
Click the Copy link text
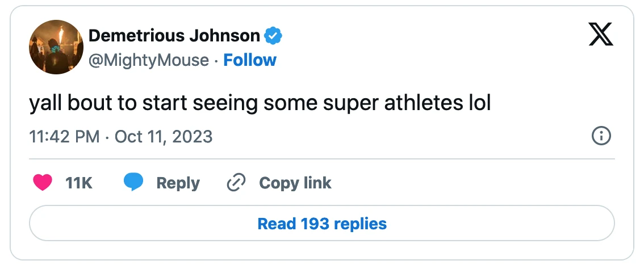(295, 183)
